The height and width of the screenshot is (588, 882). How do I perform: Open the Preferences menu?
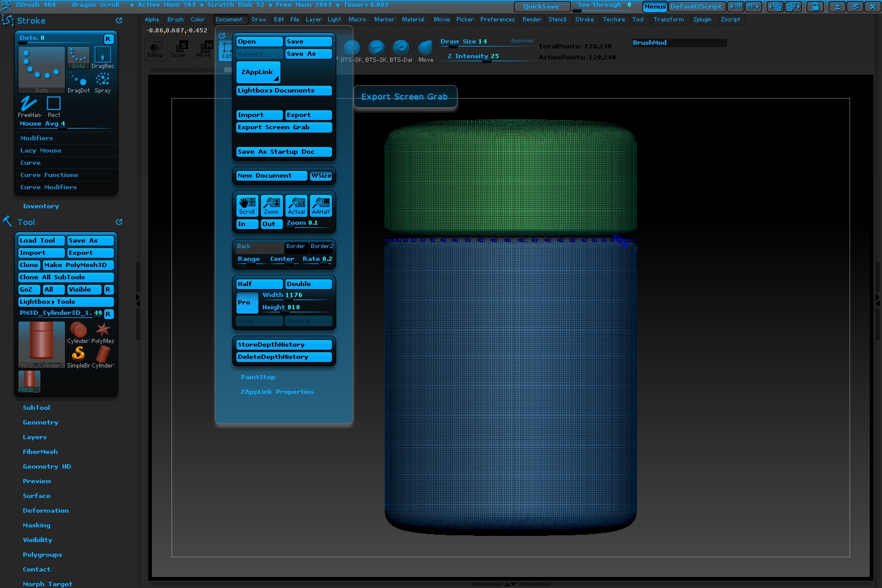tap(497, 19)
